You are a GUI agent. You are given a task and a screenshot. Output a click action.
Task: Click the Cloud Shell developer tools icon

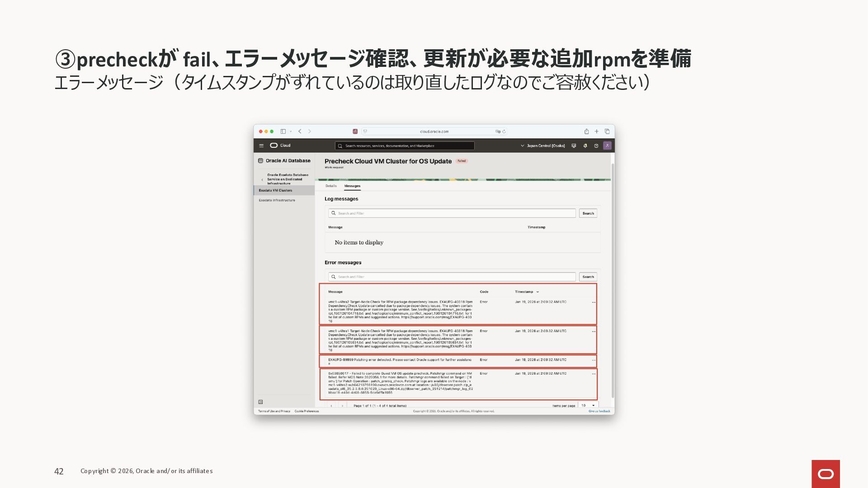click(574, 145)
